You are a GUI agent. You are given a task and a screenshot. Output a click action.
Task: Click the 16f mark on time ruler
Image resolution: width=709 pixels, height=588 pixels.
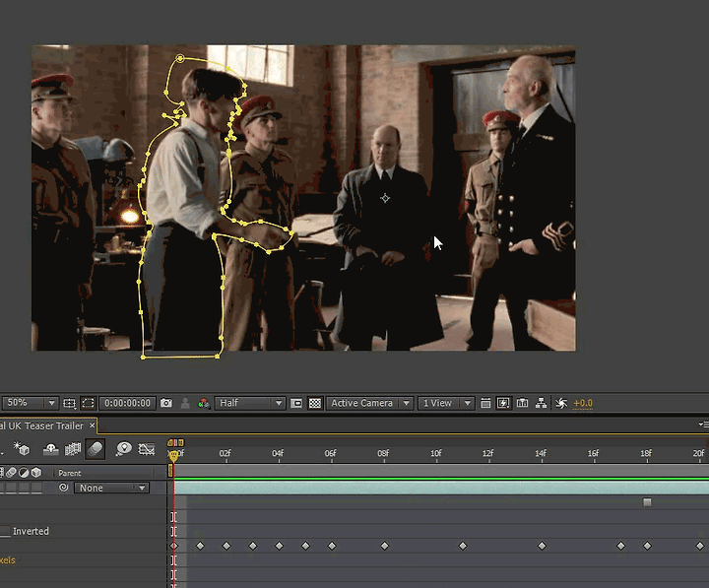click(593, 453)
